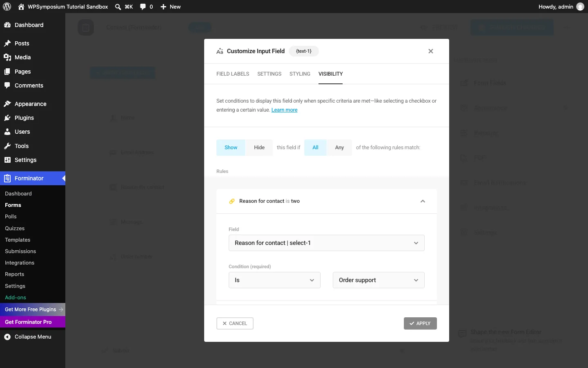
Task: Collapse the Reason for contact rule
Action: 423,201
